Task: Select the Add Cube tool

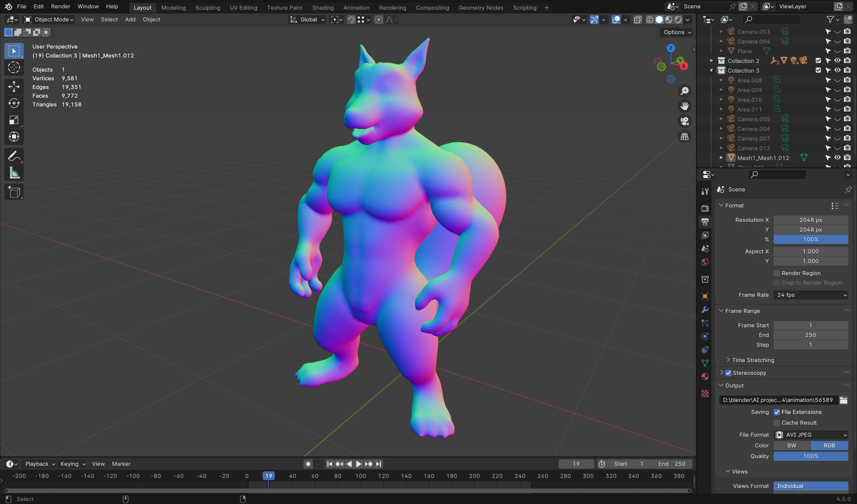Action: (14, 192)
